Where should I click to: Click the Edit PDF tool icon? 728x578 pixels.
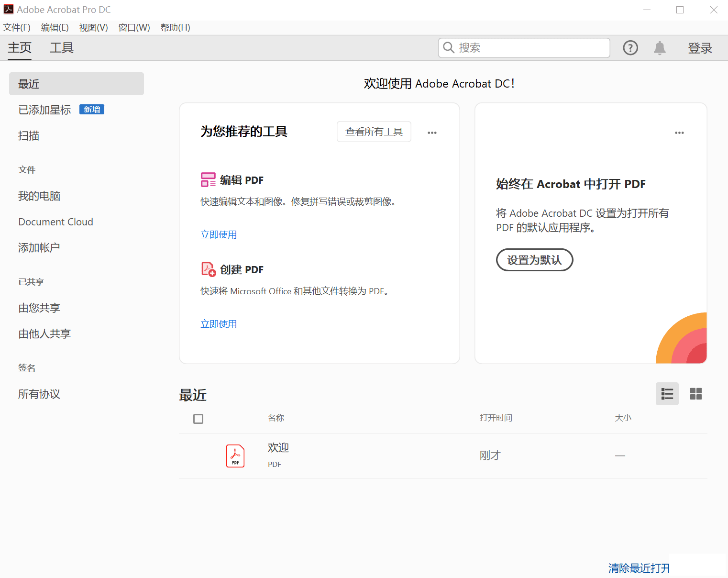point(208,180)
